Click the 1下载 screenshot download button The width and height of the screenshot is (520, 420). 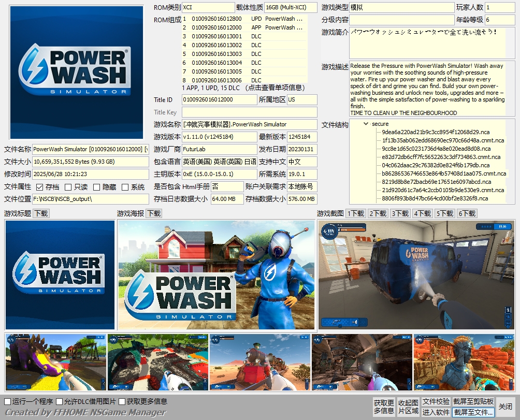click(x=356, y=213)
